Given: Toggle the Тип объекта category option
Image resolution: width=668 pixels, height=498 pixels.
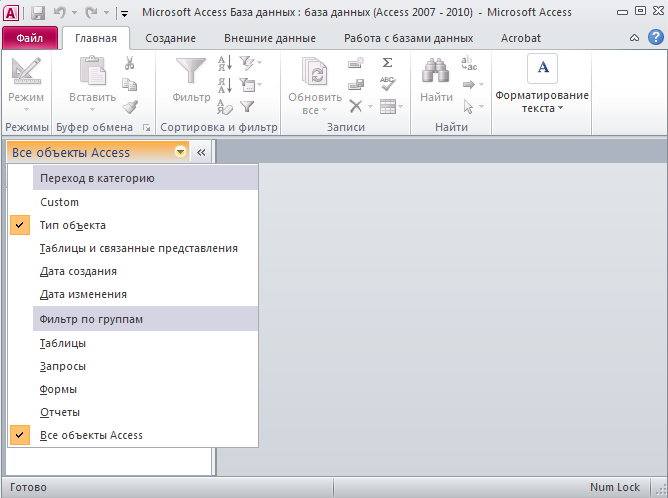Looking at the screenshot, I should pyautogui.click(x=133, y=225).
